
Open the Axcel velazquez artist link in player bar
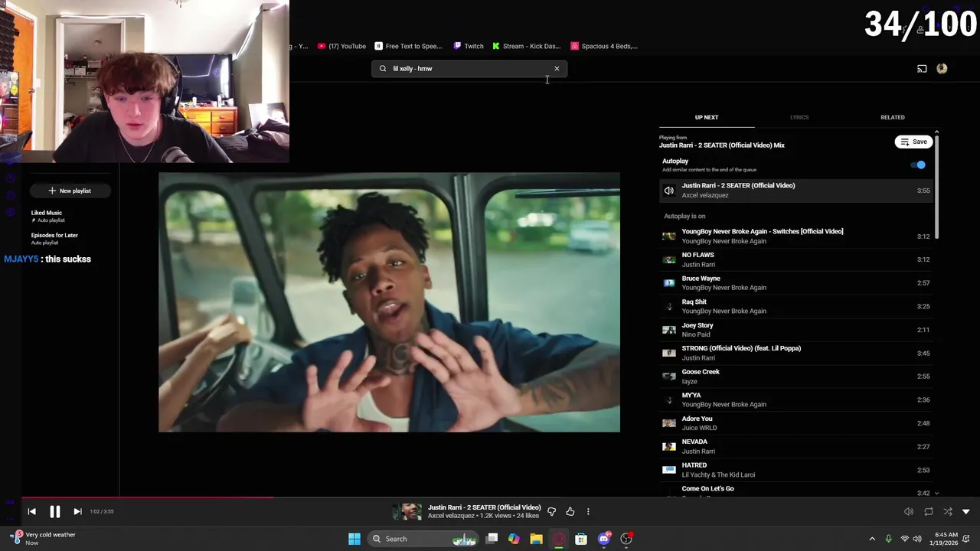[451, 517]
